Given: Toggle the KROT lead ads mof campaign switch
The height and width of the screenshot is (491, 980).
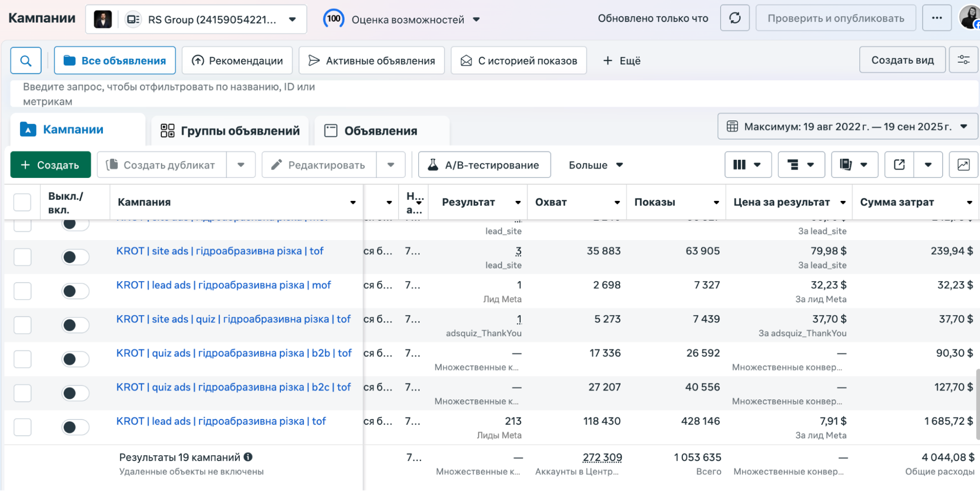Looking at the screenshot, I should pos(75,291).
